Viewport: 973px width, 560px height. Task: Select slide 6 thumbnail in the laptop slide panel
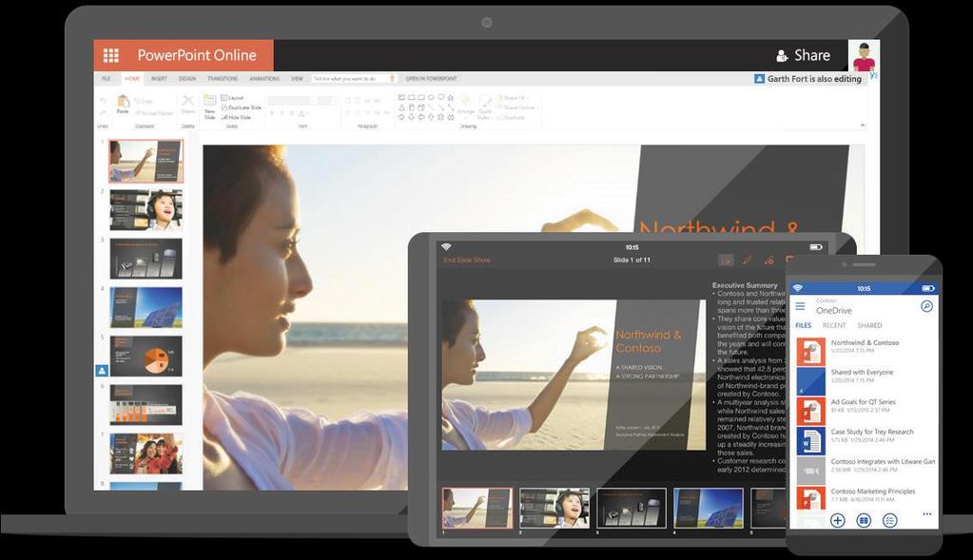146,405
